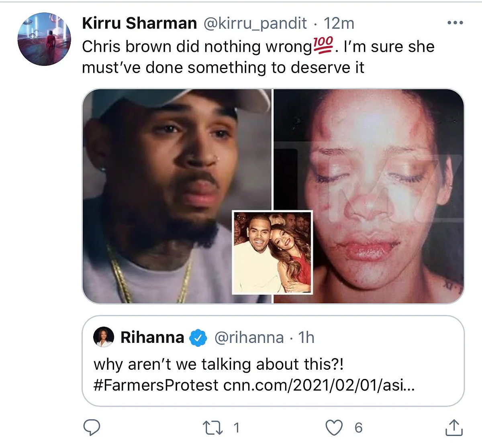Click the username Kirru Sharman
The height and width of the screenshot is (448, 482).
pyautogui.click(x=138, y=23)
